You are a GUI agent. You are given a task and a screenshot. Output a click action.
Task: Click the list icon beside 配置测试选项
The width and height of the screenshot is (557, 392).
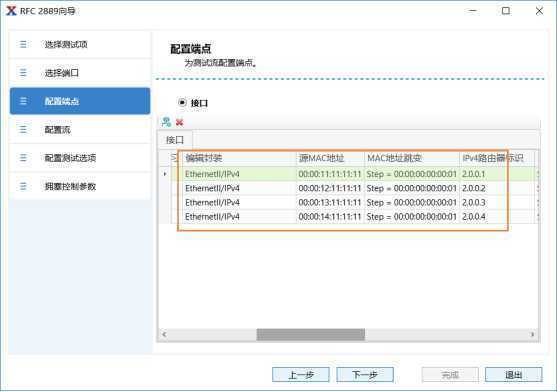tap(23, 158)
